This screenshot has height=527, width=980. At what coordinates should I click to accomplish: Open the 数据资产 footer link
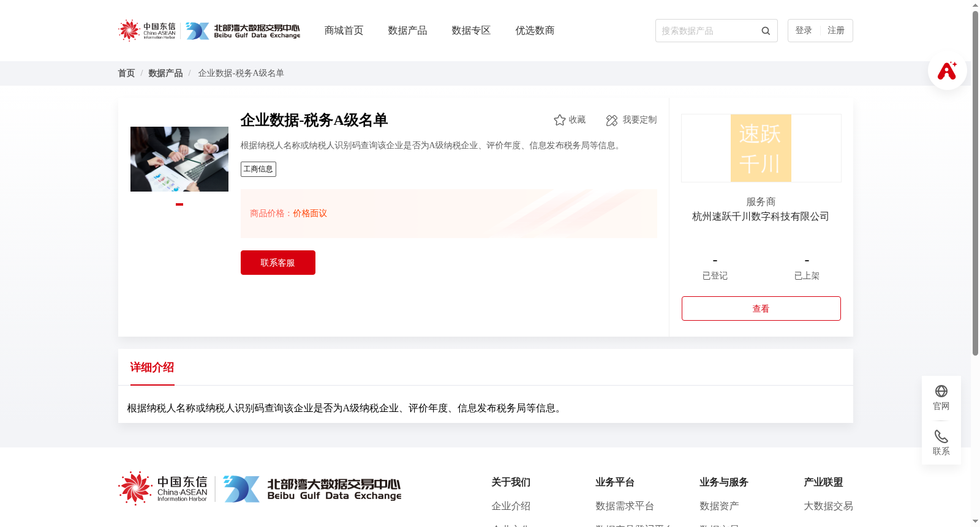pyautogui.click(x=719, y=506)
